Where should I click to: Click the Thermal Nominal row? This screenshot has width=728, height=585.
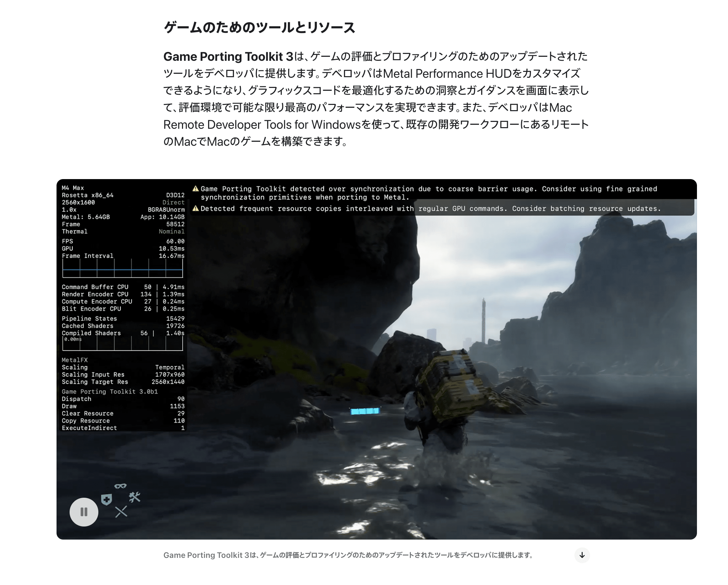(123, 232)
